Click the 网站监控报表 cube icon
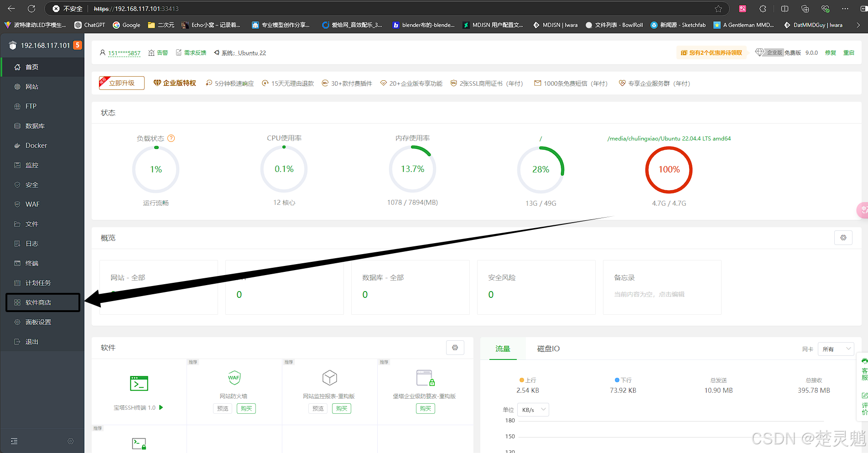The height and width of the screenshot is (453, 868). (x=329, y=378)
